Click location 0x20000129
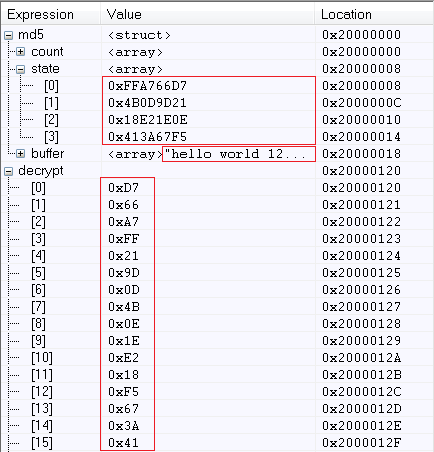Screen dimensions: 434x452 [x=361, y=341]
